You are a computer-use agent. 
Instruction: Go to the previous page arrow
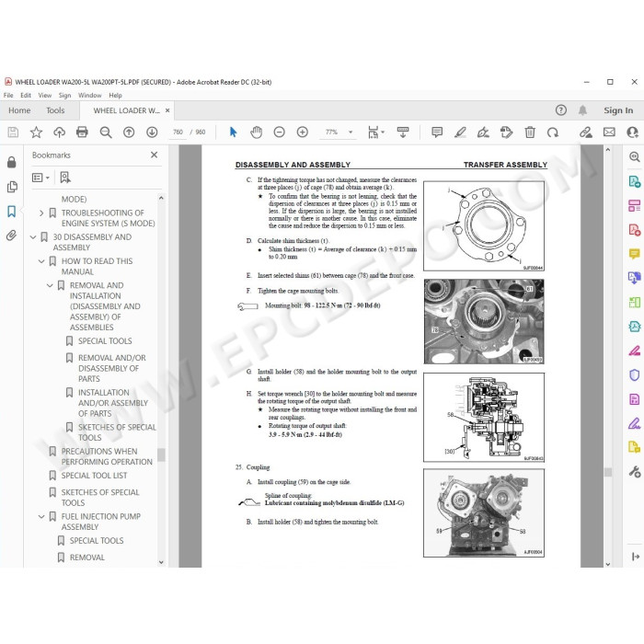pyautogui.click(x=129, y=132)
